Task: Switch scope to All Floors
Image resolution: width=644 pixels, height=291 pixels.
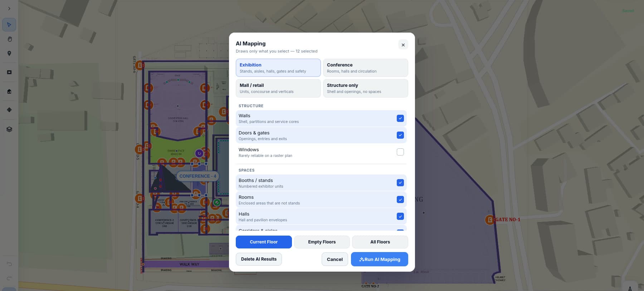Action: (380, 242)
